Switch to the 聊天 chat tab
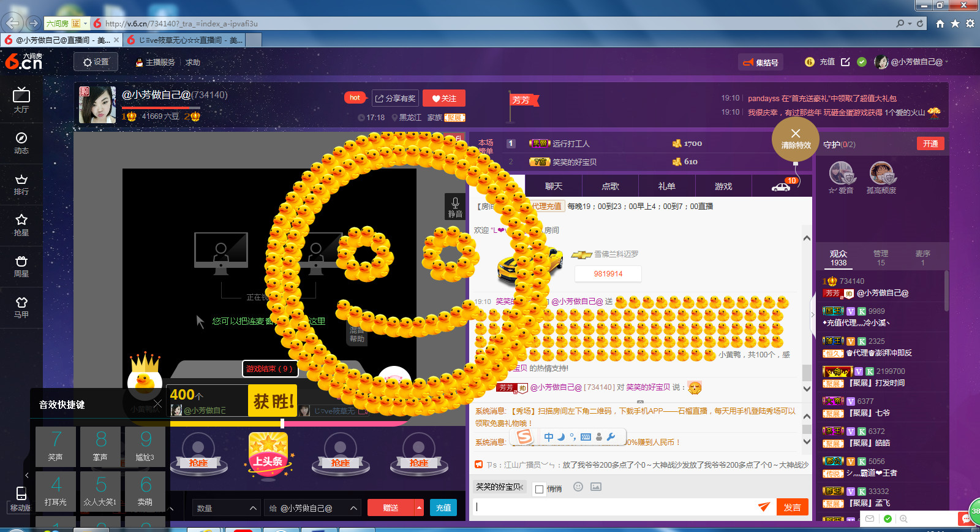The image size is (980, 532). coord(554,186)
